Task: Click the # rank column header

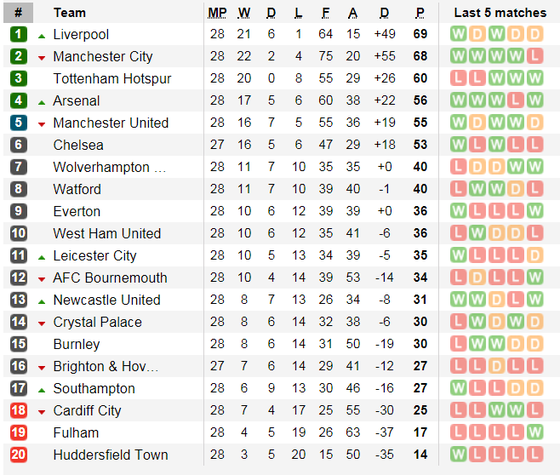Action: (x=18, y=13)
